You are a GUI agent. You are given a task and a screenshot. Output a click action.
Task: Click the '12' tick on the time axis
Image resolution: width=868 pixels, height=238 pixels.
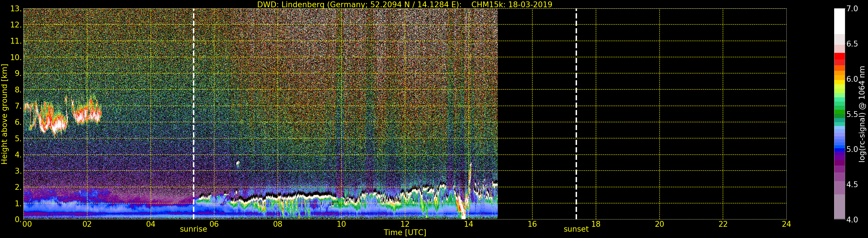pyautogui.click(x=405, y=224)
